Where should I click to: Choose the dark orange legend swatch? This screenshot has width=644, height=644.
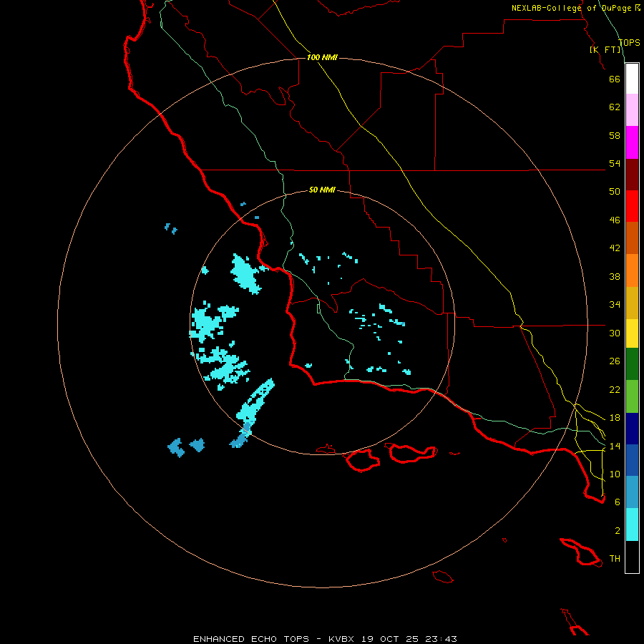pyautogui.click(x=632, y=238)
